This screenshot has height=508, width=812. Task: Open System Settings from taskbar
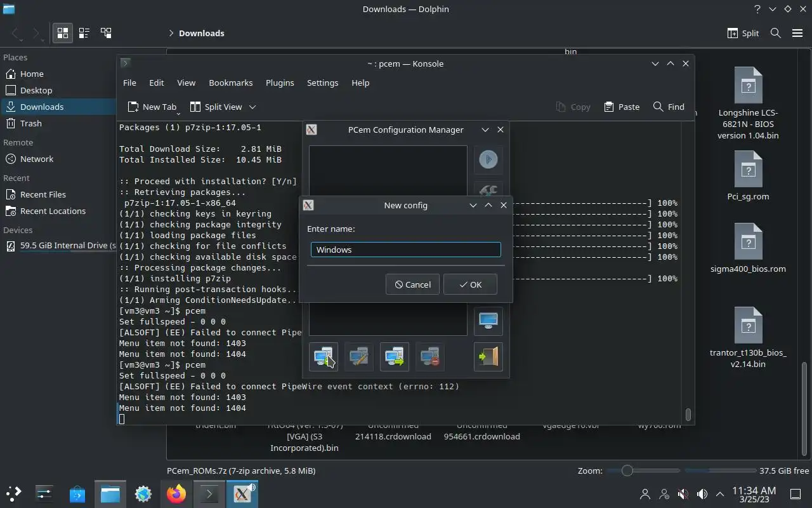point(44,493)
